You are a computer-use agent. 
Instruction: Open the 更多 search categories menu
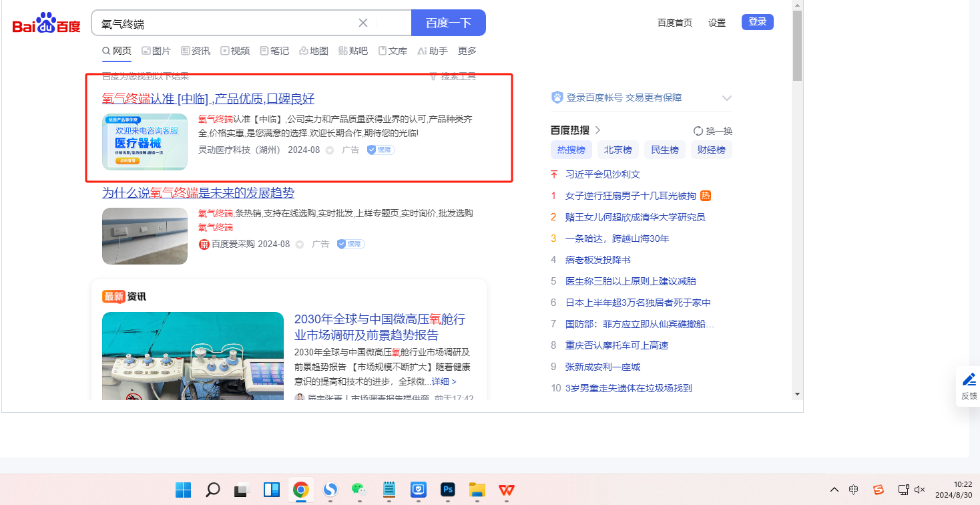pos(467,51)
